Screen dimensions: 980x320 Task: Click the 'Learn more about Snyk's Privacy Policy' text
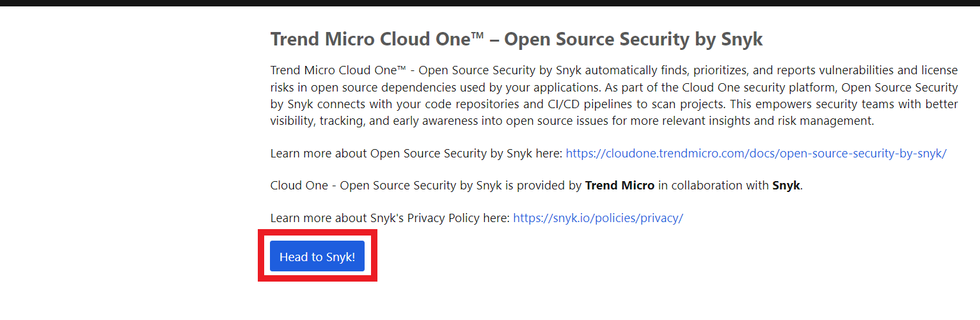(x=390, y=218)
